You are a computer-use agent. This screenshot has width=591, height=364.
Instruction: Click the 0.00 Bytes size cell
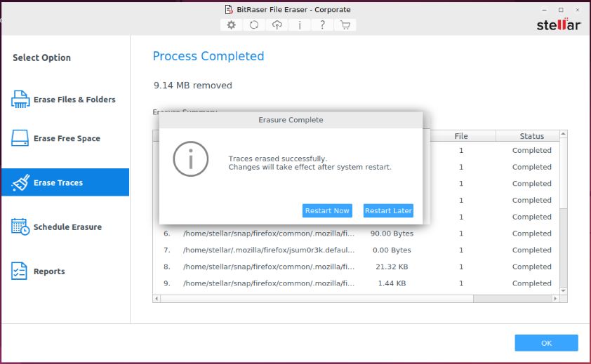(x=392, y=250)
